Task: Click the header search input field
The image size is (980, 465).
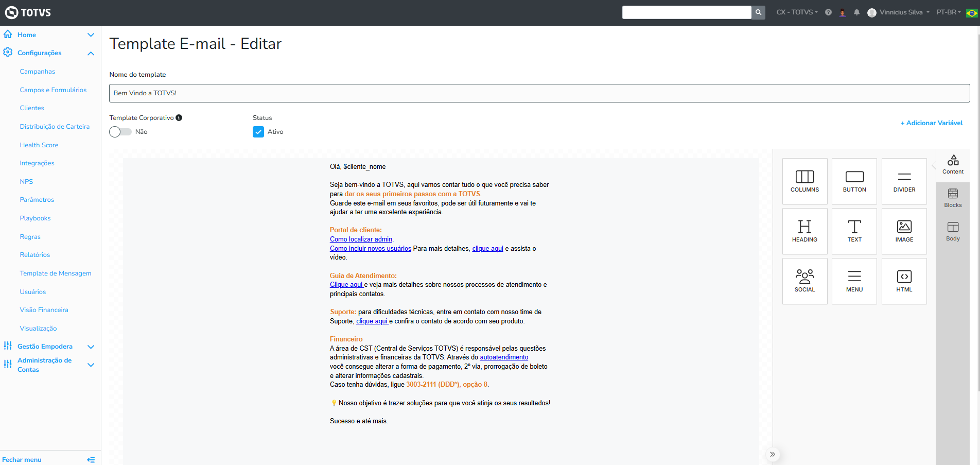Action: pos(687,12)
